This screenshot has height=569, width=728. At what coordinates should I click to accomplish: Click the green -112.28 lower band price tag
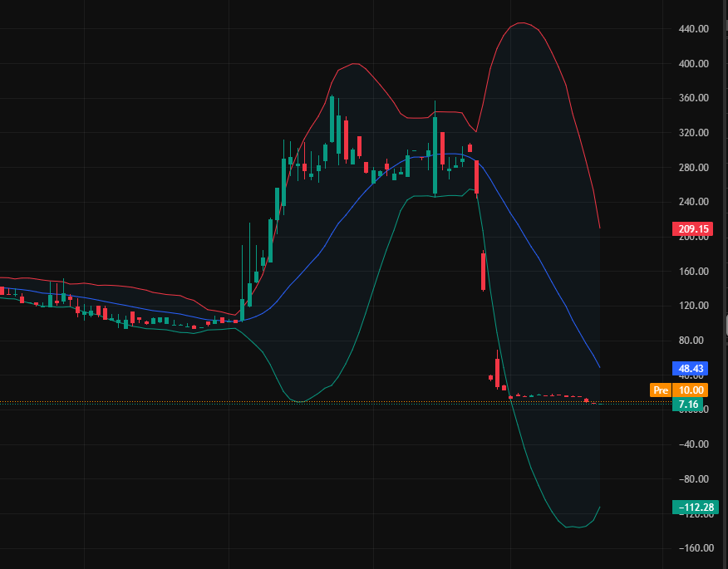point(696,508)
